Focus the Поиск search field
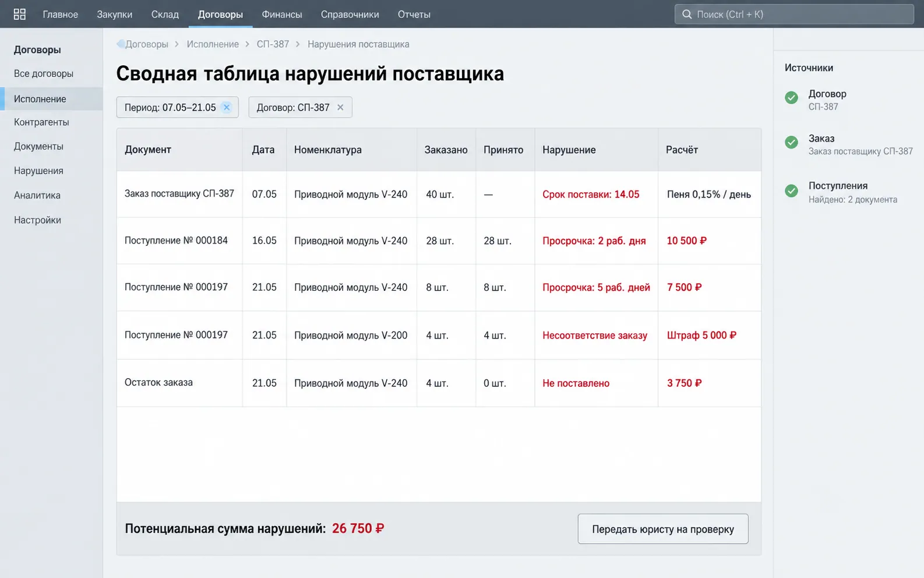This screenshot has height=578, width=924. 794,15
